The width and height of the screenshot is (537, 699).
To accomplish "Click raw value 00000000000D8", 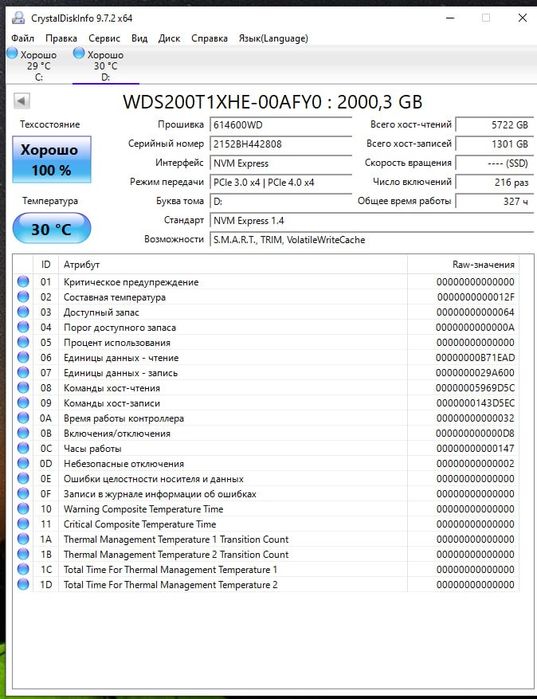I will pos(475,433).
